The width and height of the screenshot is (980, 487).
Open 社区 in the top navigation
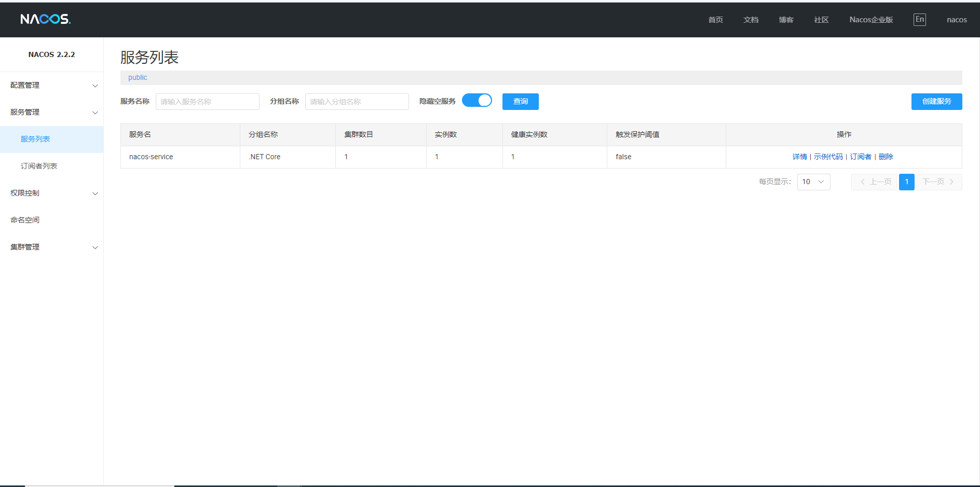pyautogui.click(x=821, y=20)
